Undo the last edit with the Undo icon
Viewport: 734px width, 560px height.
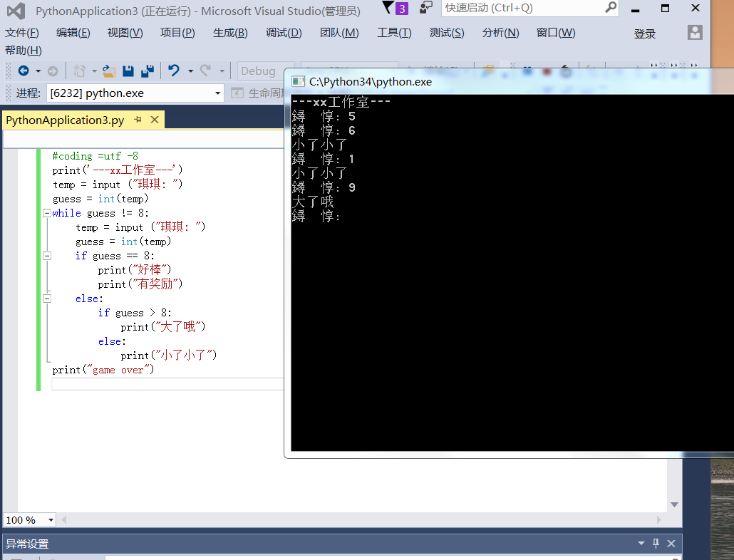[173, 71]
